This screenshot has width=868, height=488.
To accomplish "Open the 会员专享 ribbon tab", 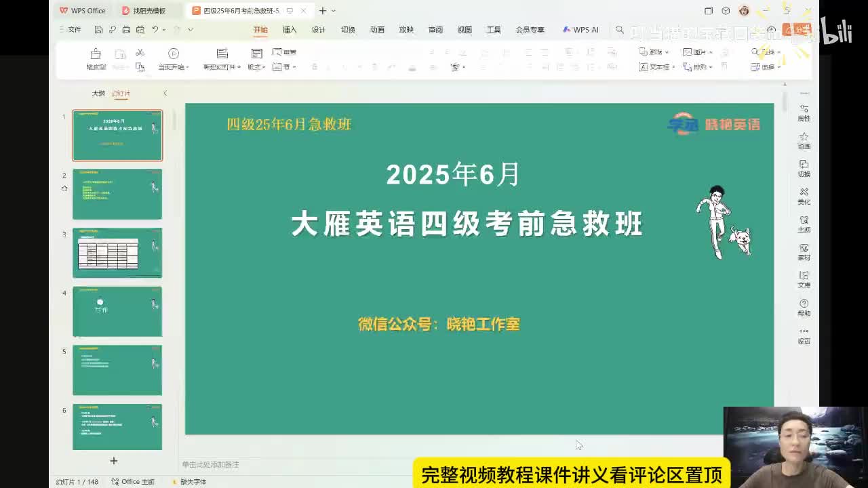I will pyautogui.click(x=530, y=30).
